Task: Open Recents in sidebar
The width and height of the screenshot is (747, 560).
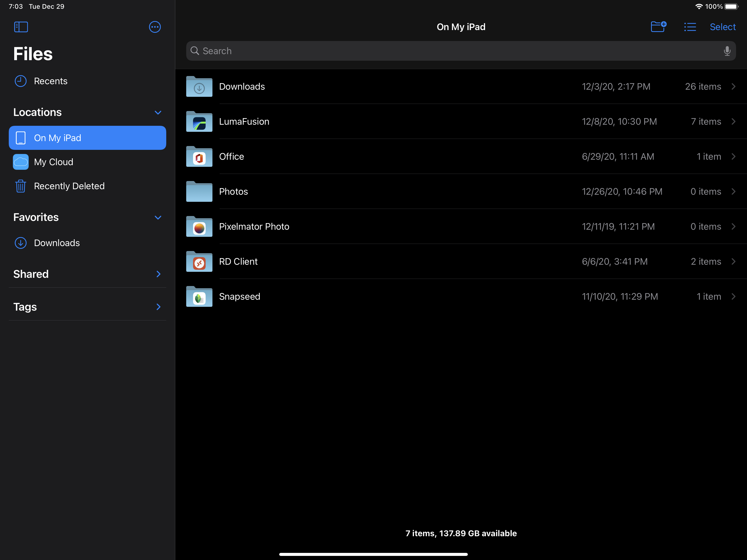Action: pyautogui.click(x=87, y=81)
